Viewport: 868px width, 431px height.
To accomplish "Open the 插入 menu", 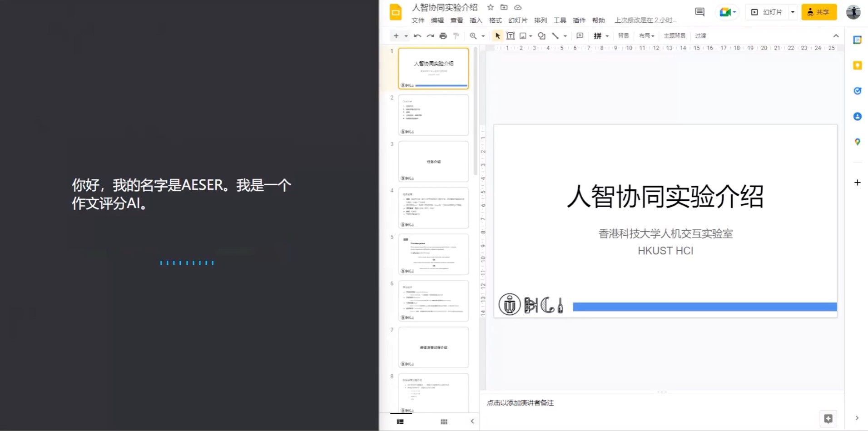I will click(476, 20).
